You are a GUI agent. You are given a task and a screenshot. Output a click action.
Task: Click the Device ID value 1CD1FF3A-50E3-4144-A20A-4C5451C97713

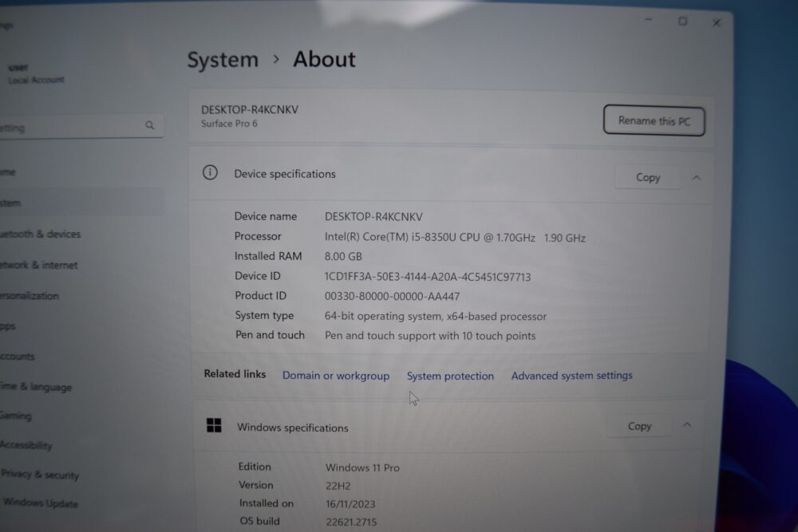click(x=428, y=277)
